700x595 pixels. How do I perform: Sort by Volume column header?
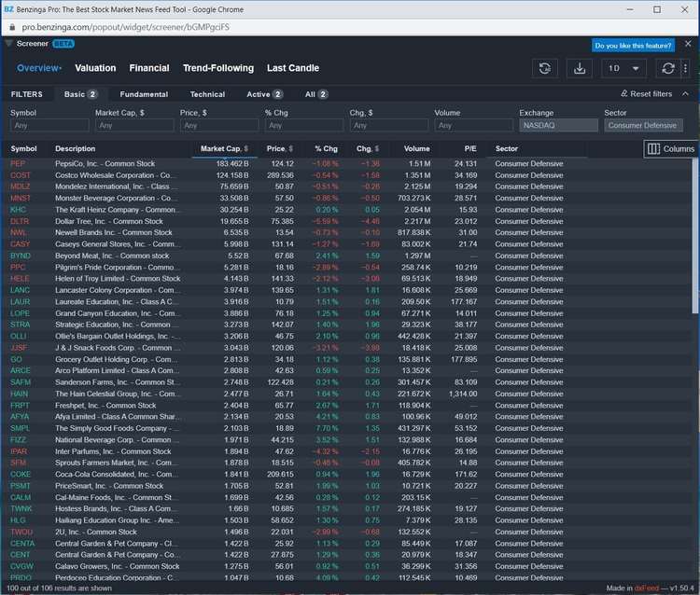click(x=417, y=148)
